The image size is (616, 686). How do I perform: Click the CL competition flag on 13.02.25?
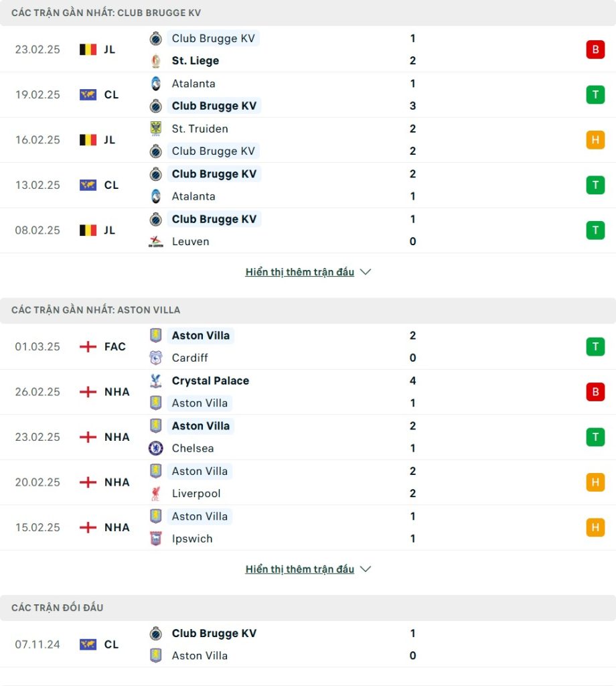click(88, 185)
